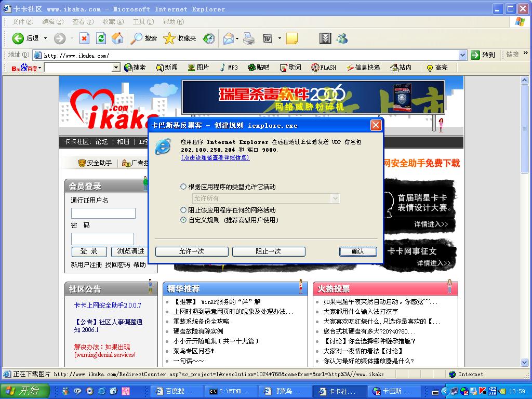532x399 pixels.
Task: Open the 帮助(H) menu
Action: coord(174,22)
